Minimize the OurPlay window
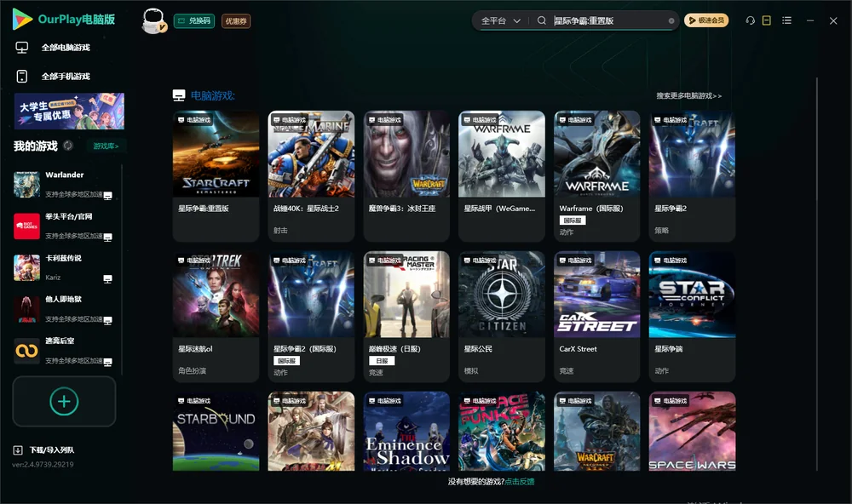Viewport: 852px width, 504px height. [x=810, y=20]
